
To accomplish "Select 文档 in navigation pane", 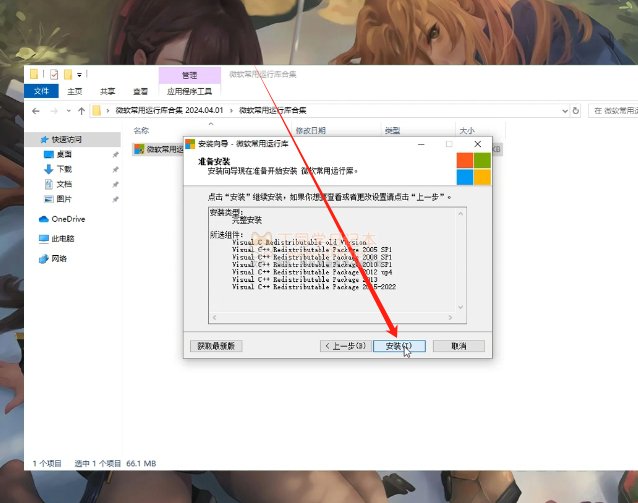I will click(x=64, y=184).
